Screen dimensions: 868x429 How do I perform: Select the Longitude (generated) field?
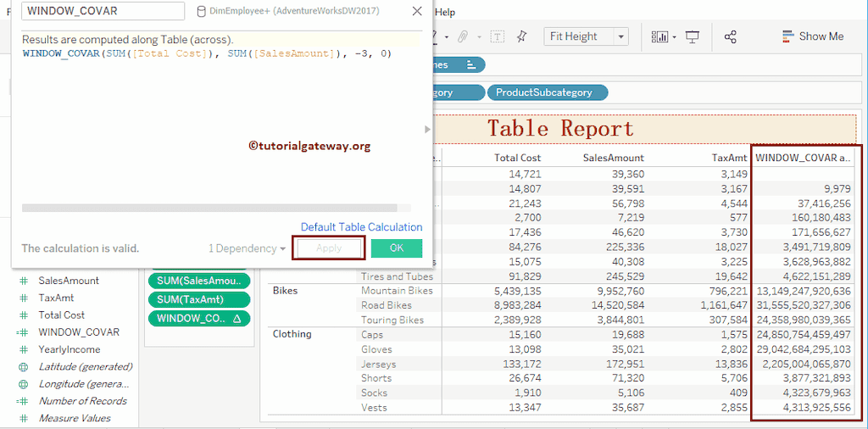point(84,383)
